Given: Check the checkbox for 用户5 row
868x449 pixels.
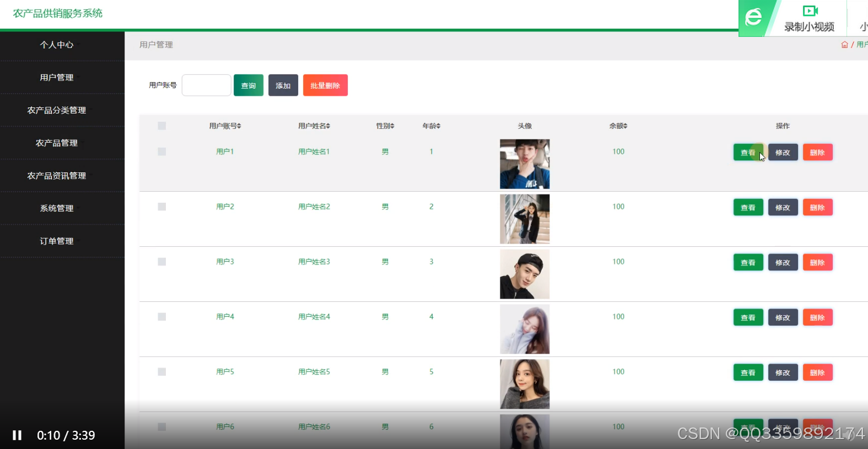Looking at the screenshot, I should (162, 372).
